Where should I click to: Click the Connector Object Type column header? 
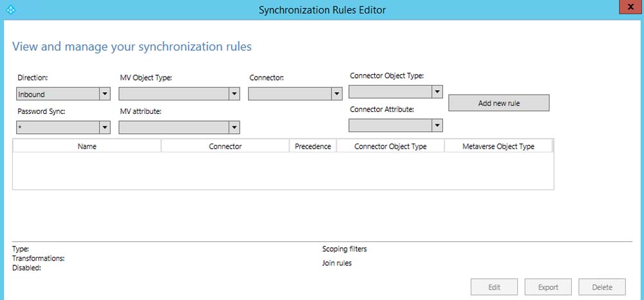(390, 146)
